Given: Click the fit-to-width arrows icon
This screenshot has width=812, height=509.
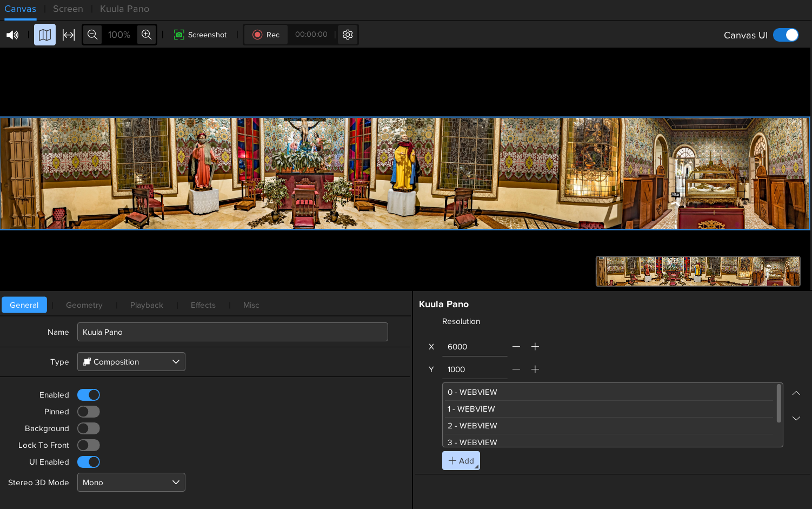Looking at the screenshot, I should tap(69, 35).
